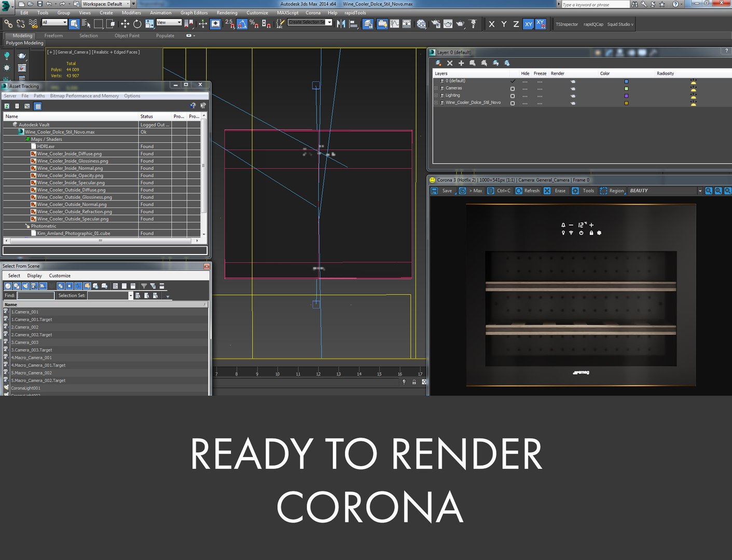The width and height of the screenshot is (732, 560).
Task: Create new layer in Layer dialog
Action: pos(438,63)
